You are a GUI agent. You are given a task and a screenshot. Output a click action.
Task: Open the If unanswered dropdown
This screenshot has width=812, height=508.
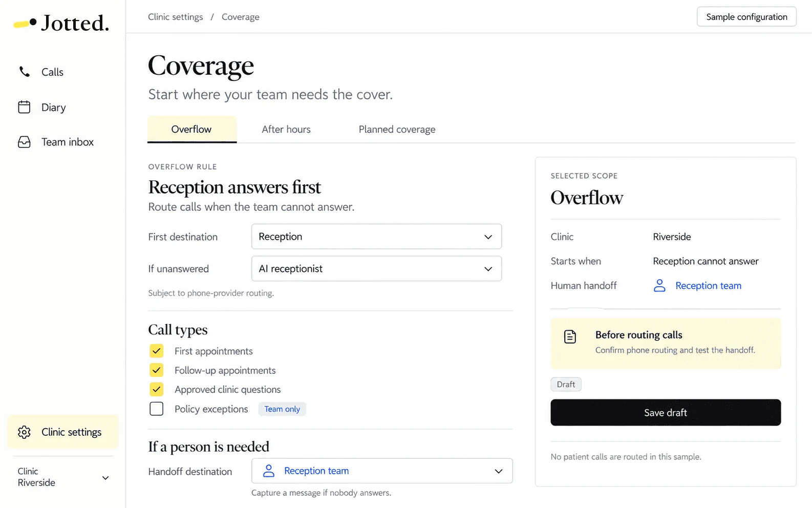tap(376, 269)
